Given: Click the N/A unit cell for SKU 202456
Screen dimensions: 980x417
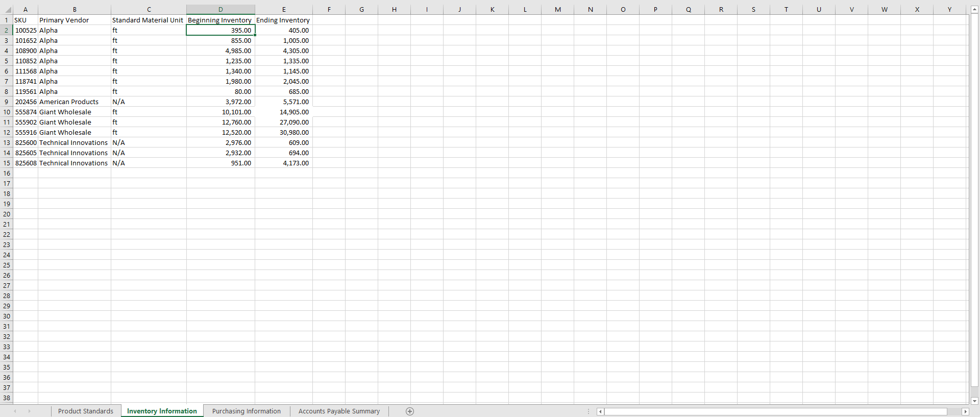Looking at the screenshot, I should click(x=149, y=102).
